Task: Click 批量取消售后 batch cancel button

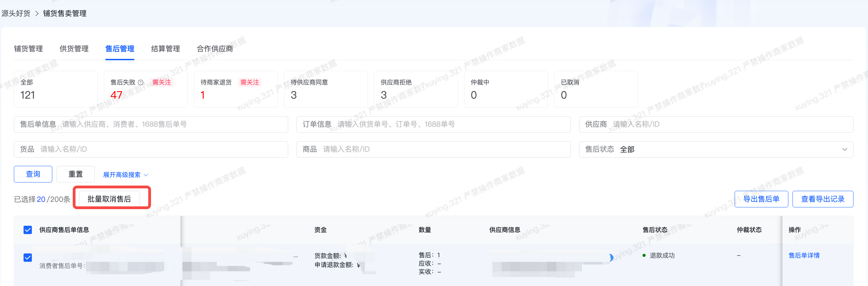Action: [x=109, y=199]
